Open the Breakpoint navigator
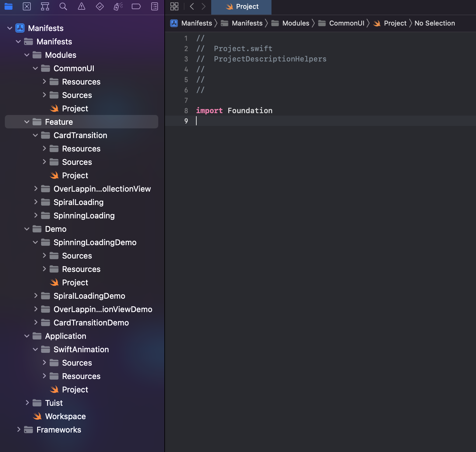Image resolution: width=476 pixels, height=452 pixels. 136,6
